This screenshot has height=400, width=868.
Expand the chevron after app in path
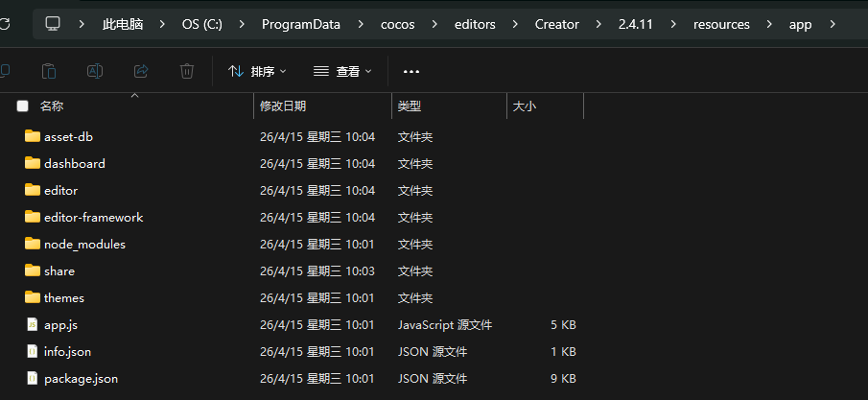[833, 24]
